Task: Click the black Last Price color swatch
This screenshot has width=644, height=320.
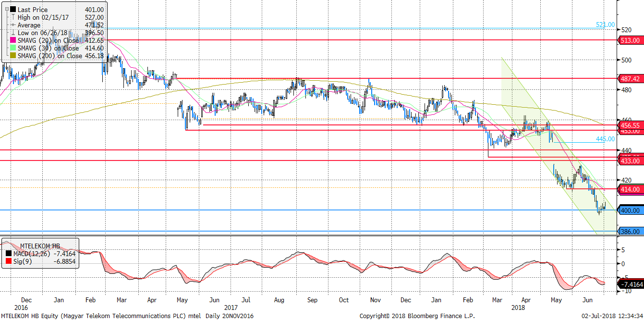Action: click(x=12, y=9)
